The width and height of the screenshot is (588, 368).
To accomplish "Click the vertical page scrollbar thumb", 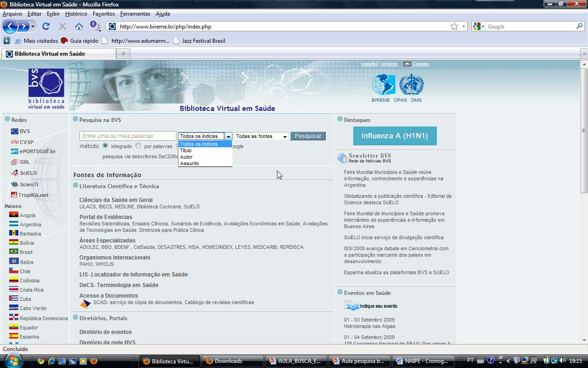I will click(584, 131).
